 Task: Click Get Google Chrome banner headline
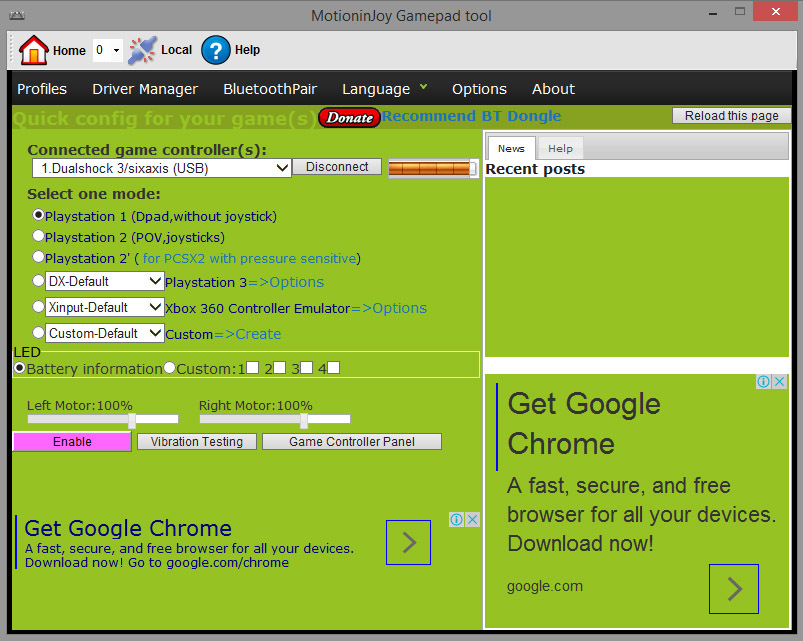click(128, 528)
